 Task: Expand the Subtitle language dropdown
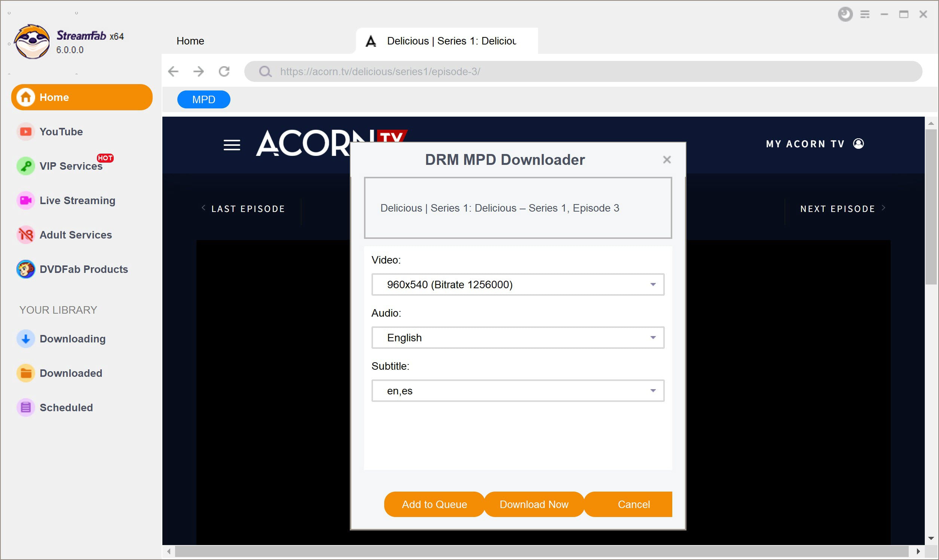(x=653, y=391)
